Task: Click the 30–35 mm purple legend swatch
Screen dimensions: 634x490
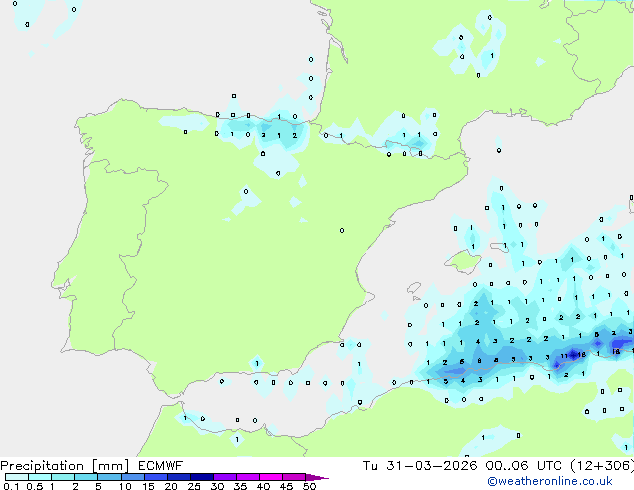Action: click(225, 477)
